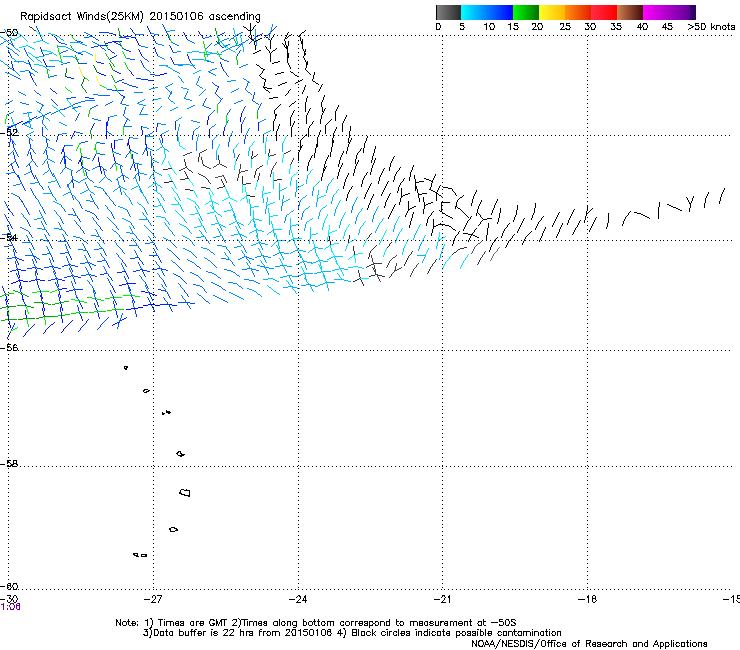Image resolution: width=740 pixels, height=650 pixels.
Task: Select the yellow 20-25 knots color band
Action: (x=552, y=12)
